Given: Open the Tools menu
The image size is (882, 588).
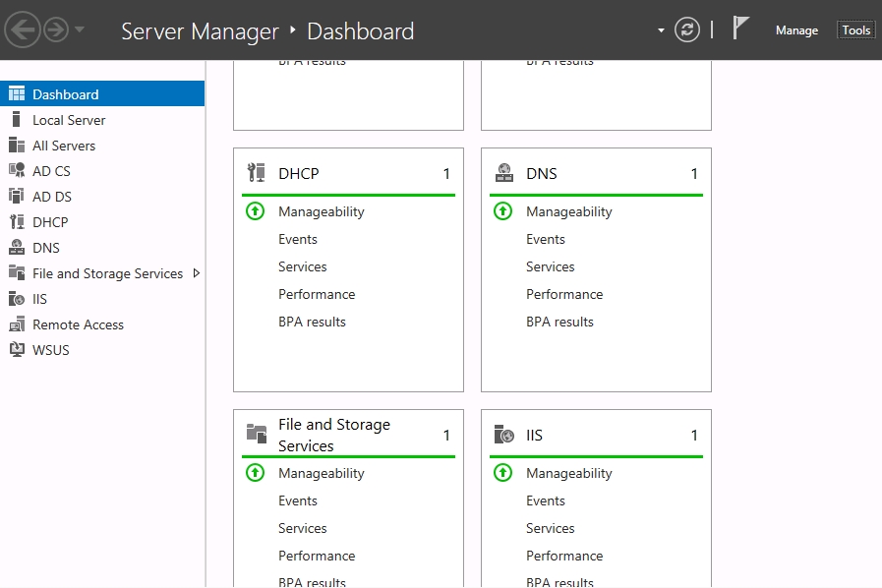Looking at the screenshot, I should tap(855, 30).
